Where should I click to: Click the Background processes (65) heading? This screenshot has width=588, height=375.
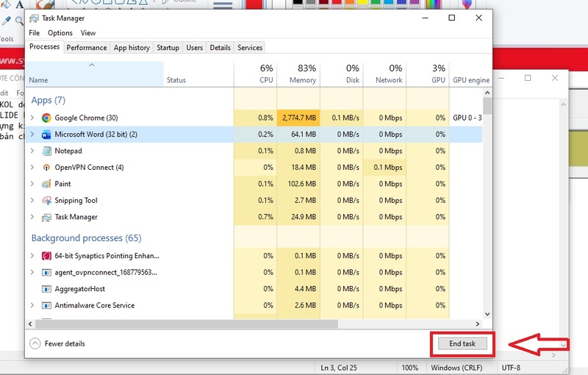click(86, 238)
